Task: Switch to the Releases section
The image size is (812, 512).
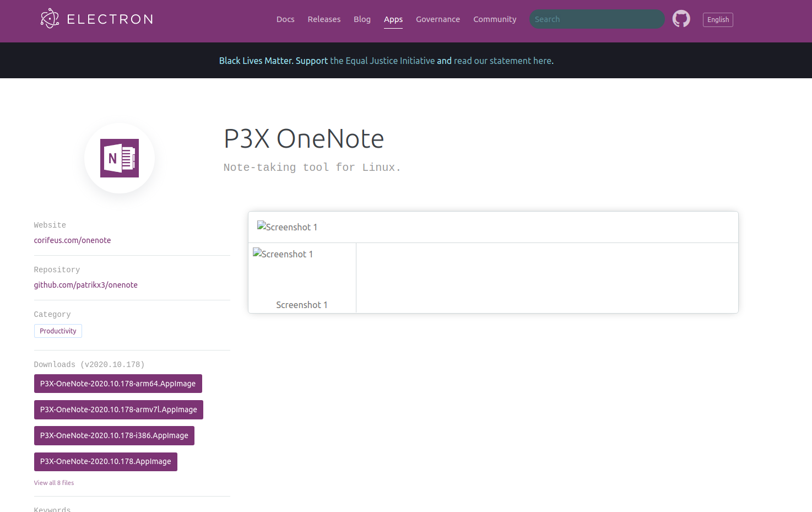Action: coord(324,19)
